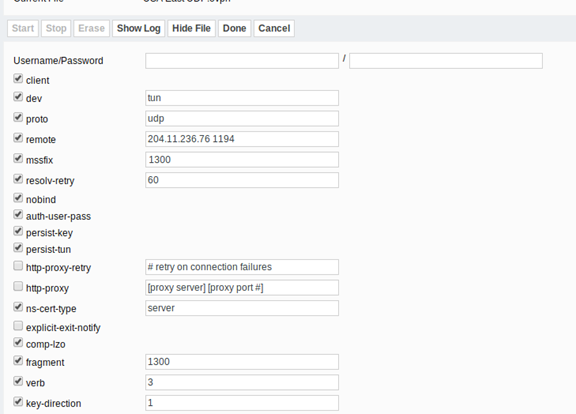Click the Hide File button
The height and width of the screenshot is (414, 576).
coord(191,28)
